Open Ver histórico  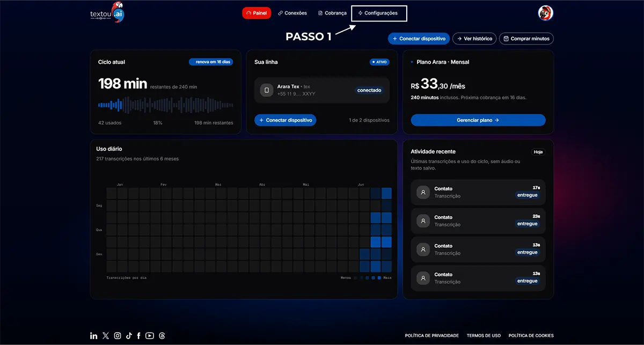point(474,39)
